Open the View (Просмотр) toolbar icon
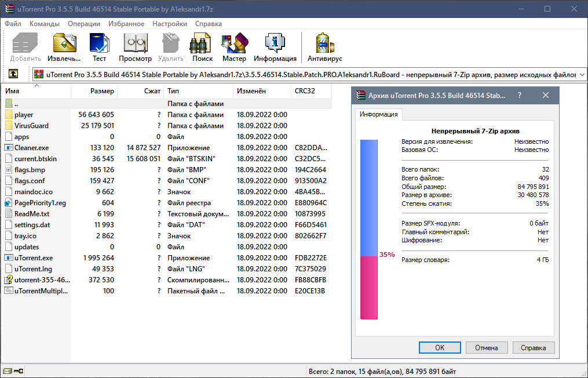588x378 pixels. point(135,48)
